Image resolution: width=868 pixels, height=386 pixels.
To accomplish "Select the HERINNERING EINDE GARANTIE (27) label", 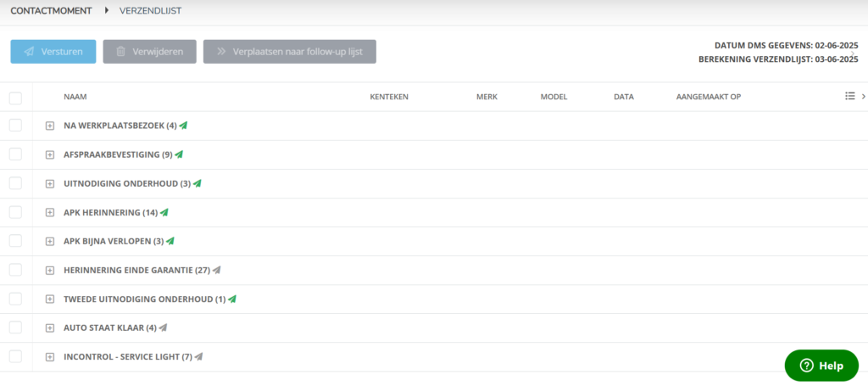I will pyautogui.click(x=137, y=271).
